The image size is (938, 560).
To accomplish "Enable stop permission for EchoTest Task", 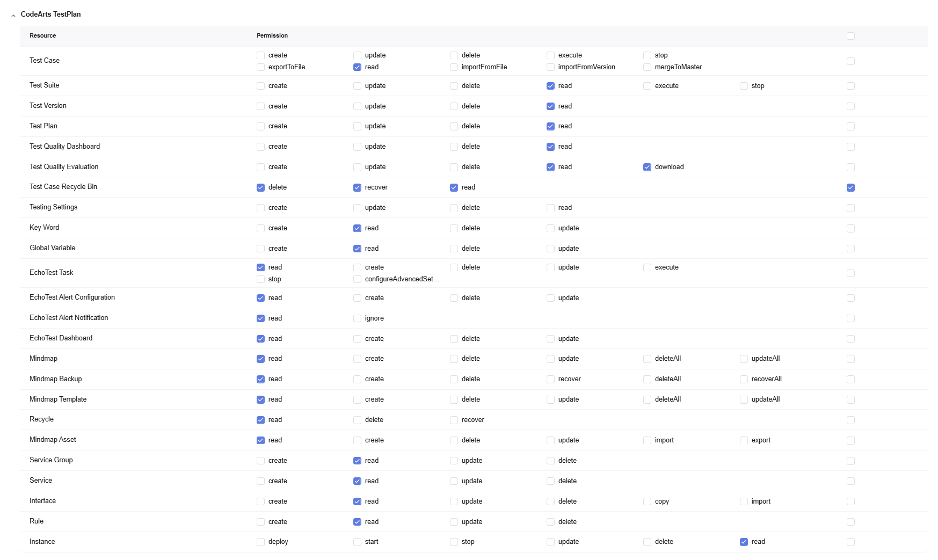I will [x=260, y=279].
